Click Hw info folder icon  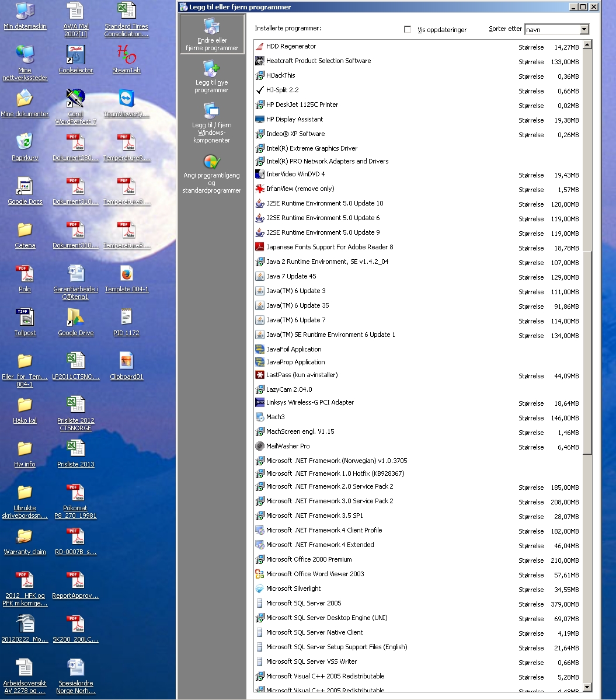click(25, 453)
